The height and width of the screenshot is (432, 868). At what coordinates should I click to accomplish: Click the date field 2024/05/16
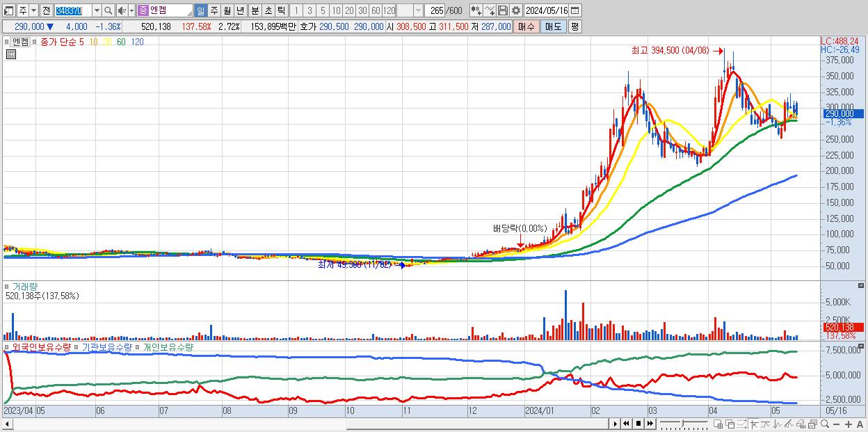click(546, 10)
